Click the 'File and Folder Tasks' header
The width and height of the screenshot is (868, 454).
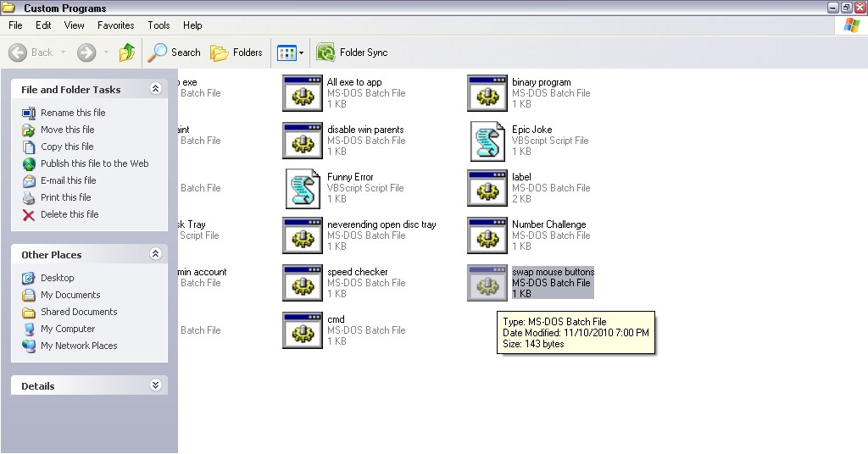71,90
